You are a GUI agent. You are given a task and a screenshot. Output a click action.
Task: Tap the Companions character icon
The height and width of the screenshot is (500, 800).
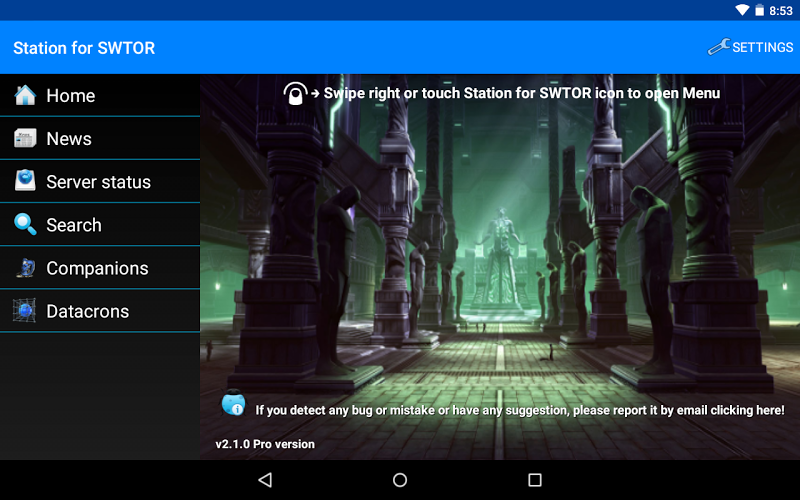pyautogui.click(x=25, y=268)
